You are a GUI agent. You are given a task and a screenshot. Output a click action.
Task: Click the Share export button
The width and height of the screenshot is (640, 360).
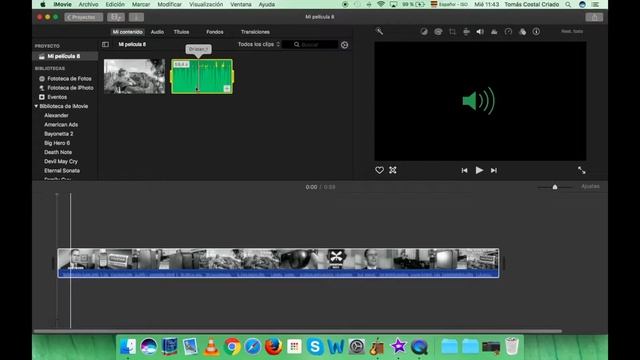point(594,17)
